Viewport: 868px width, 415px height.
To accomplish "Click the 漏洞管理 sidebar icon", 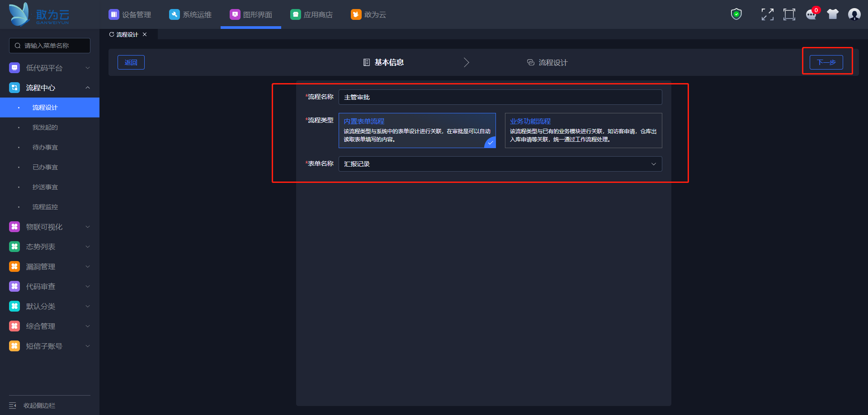I will click(14, 266).
